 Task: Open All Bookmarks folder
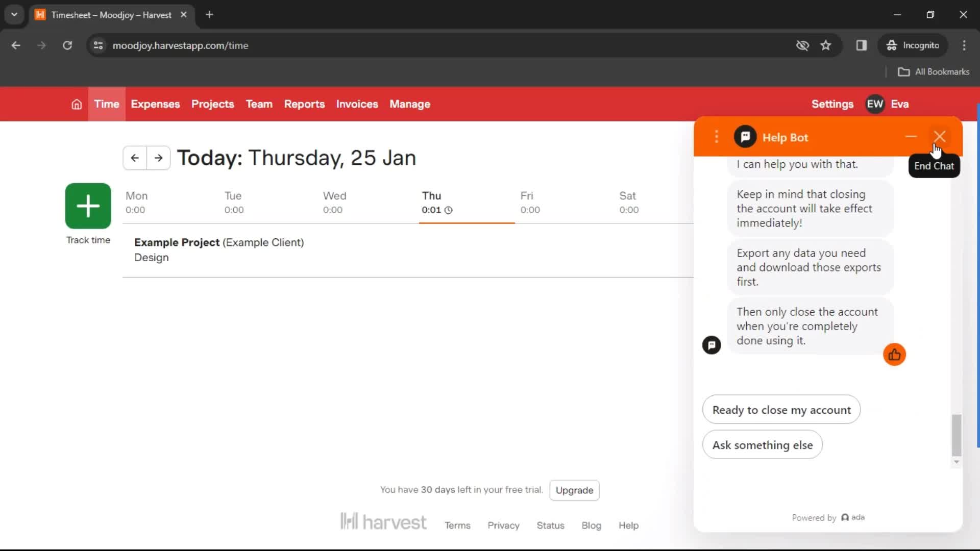click(x=934, y=72)
